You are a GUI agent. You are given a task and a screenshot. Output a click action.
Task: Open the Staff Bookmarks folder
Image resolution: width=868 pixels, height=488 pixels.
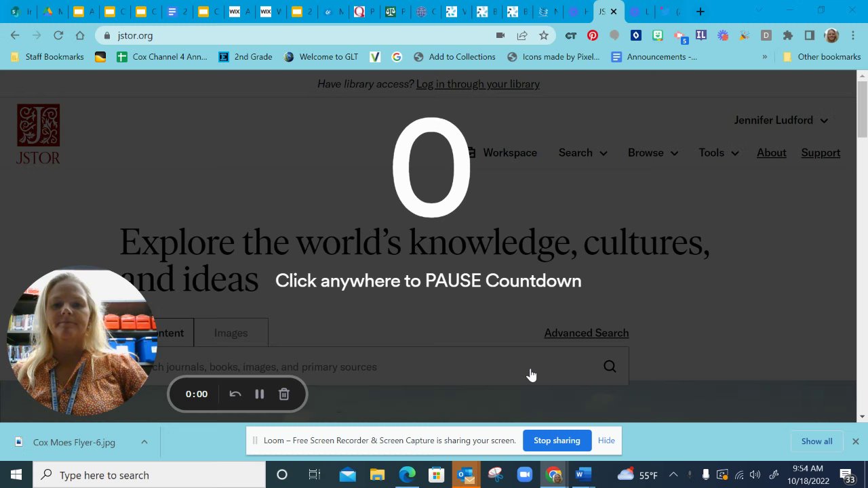47,57
